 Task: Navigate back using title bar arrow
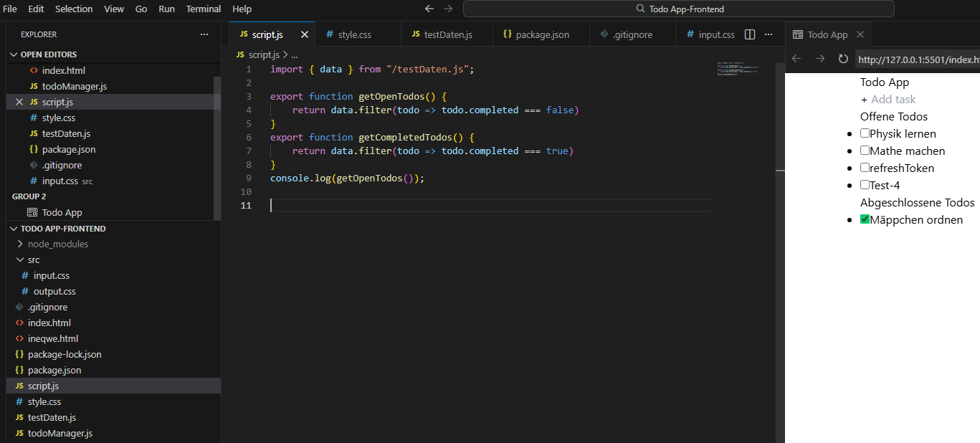(429, 9)
